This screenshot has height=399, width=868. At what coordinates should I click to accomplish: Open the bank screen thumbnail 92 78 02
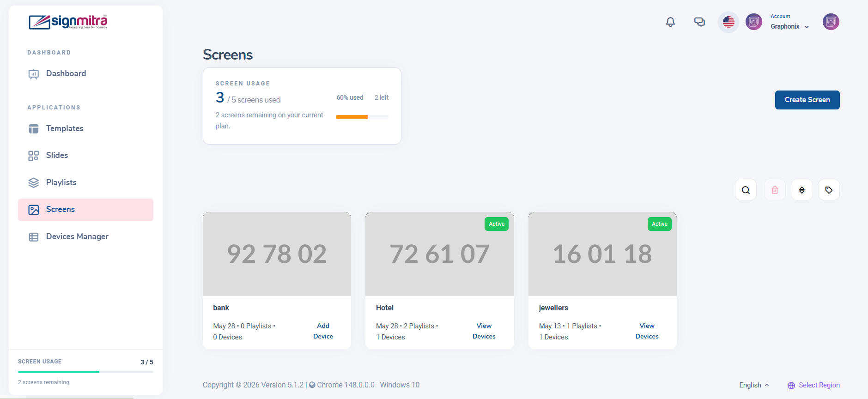pos(277,254)
